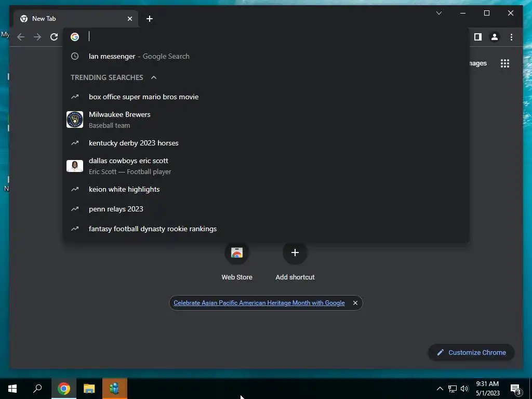
Task: Click the Milwaukee Brewers team logo
Action: coord(75,119)
